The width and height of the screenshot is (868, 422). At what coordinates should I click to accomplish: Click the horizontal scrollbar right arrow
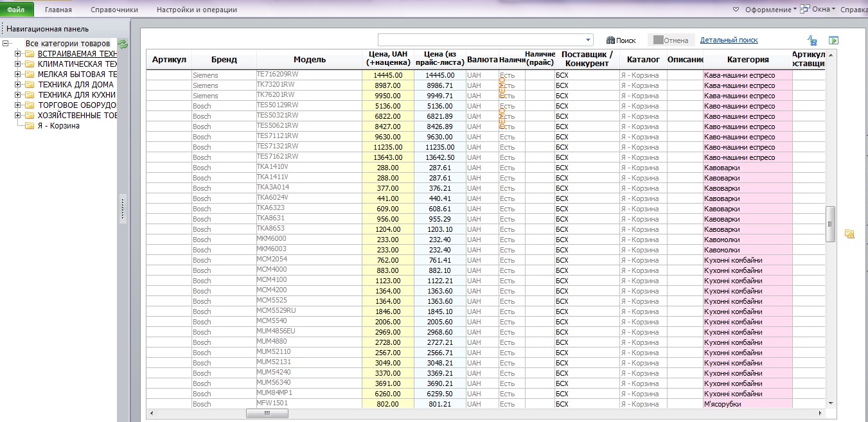pos(820,413)
